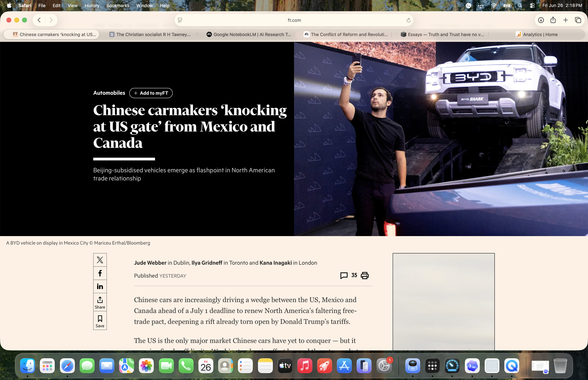588x380 pixels.
Task: Switch to Analytics | Home tab
Action: [537, 35]
